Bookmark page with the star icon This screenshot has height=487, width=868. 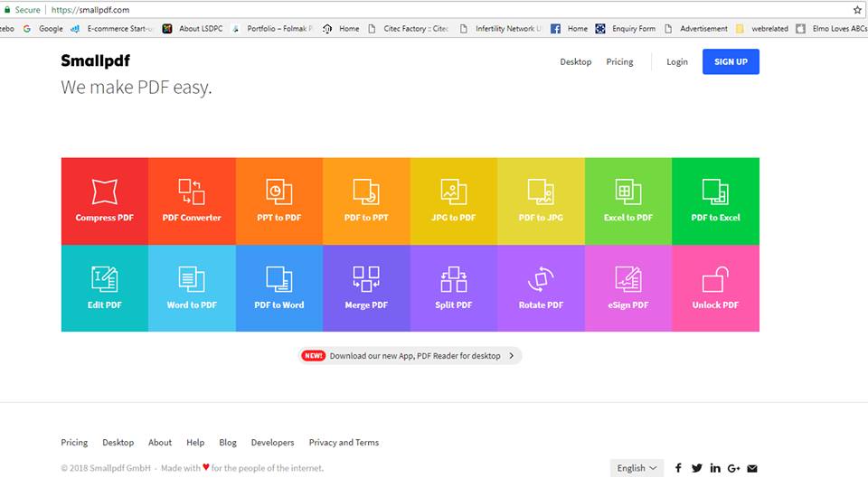pyautogui.click(x=857, y=10)
